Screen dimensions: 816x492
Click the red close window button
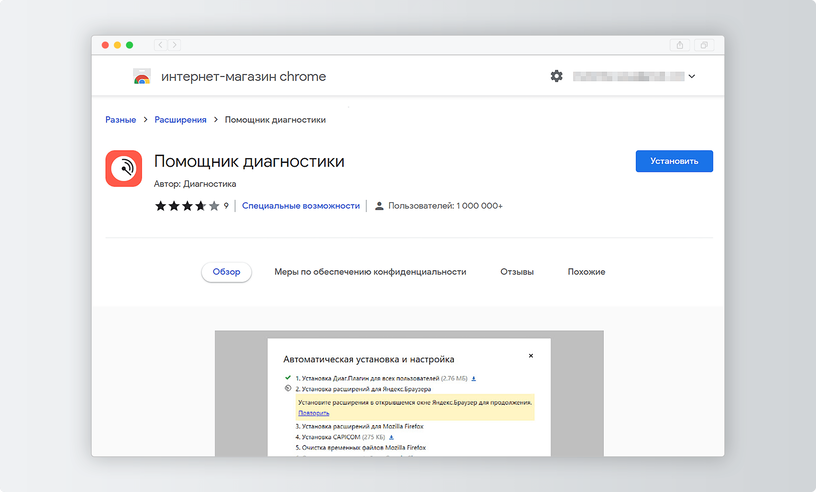(105, 45)
